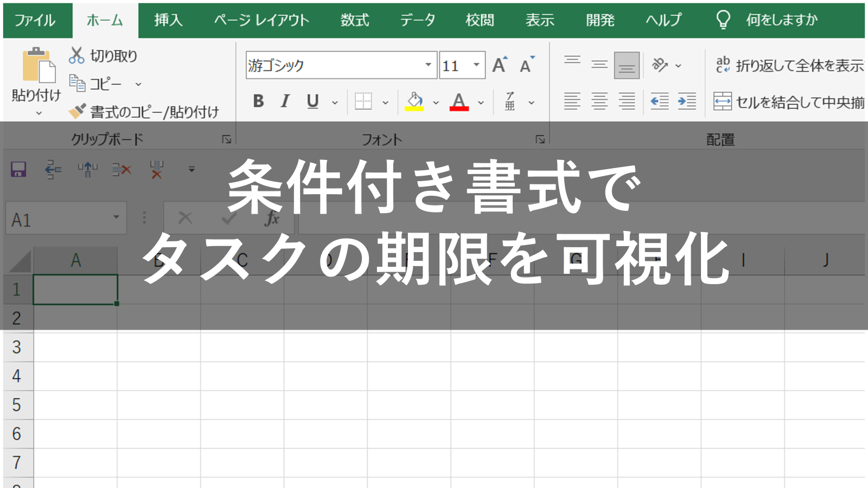868x488 pixels.
Task: Click the 貼り付け paste icon
Action: (38, 65)
